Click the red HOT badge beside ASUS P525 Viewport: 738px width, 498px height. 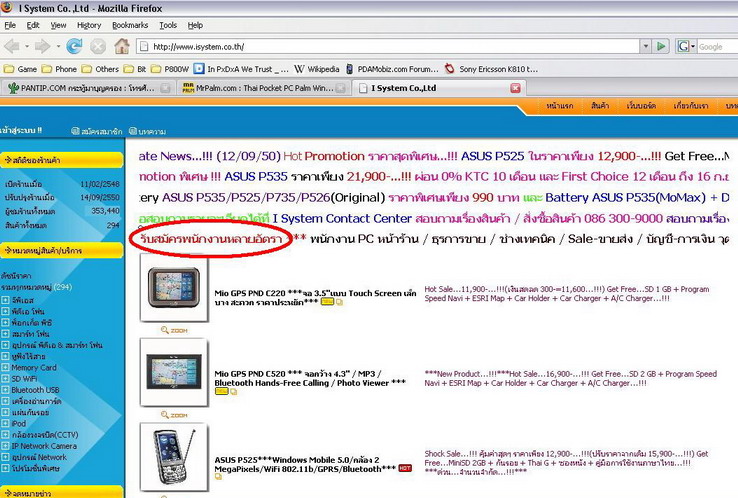pyautogui.click(x=405, y=468)
